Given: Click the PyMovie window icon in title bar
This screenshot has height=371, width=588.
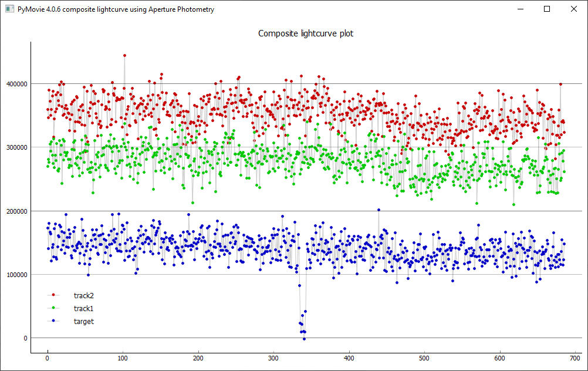Looking at the screenshot, I should tap(9, 9).
